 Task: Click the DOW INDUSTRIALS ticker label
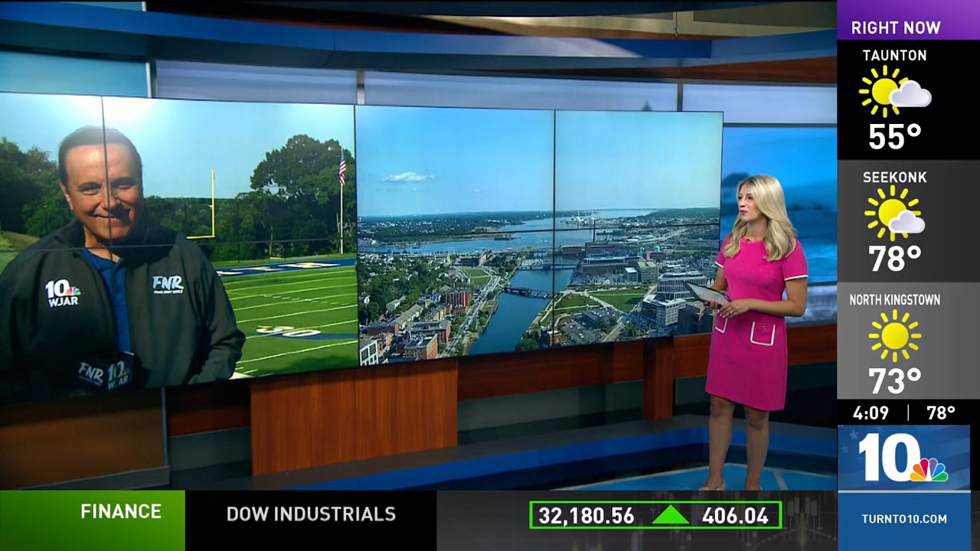(x=311, y=514)
